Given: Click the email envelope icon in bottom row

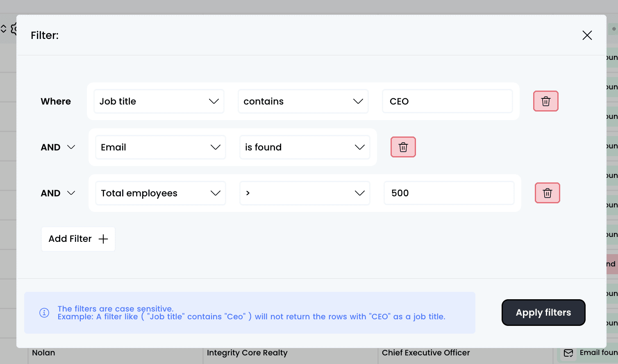Looking at the screenshot, I should tap(568, 353).
